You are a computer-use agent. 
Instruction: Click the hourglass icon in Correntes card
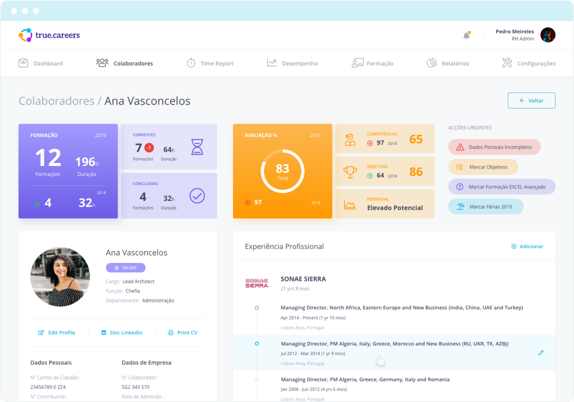(x=197, y=147)
